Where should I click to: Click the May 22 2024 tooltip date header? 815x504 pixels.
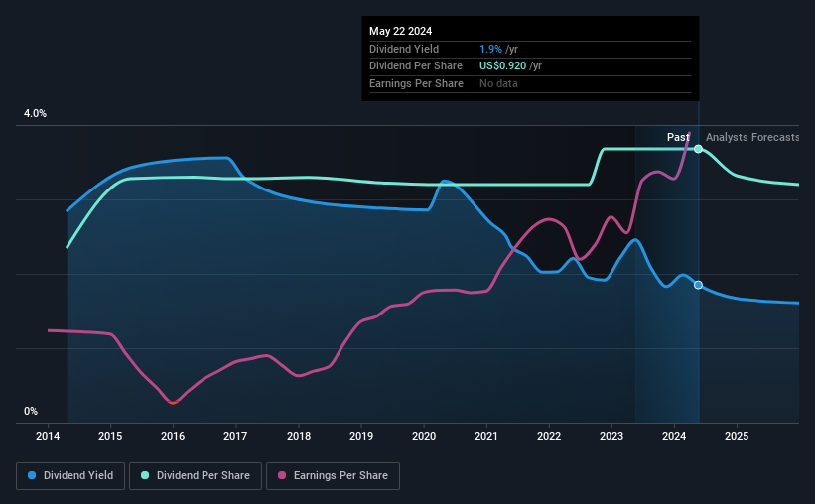pos(400,31)
